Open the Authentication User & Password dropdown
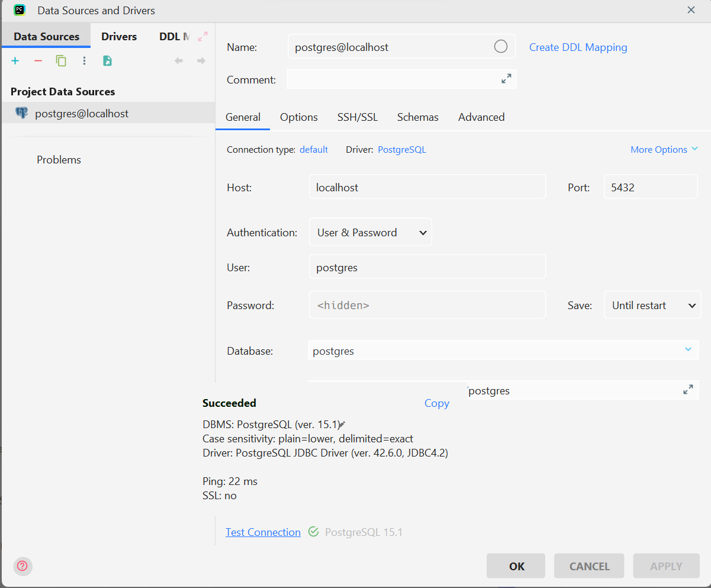 [371, 232]
